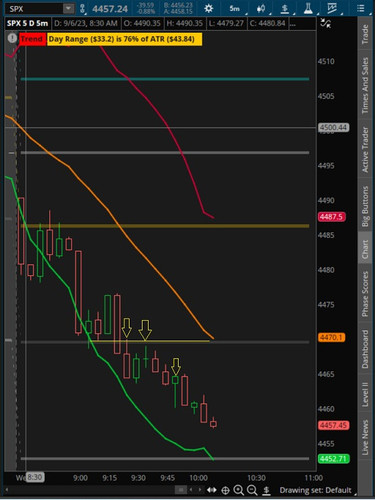This screenshot has height=500, width=375.
Task: Click the orange 4470.1 price bubble
Action: (x=332, y=338)
